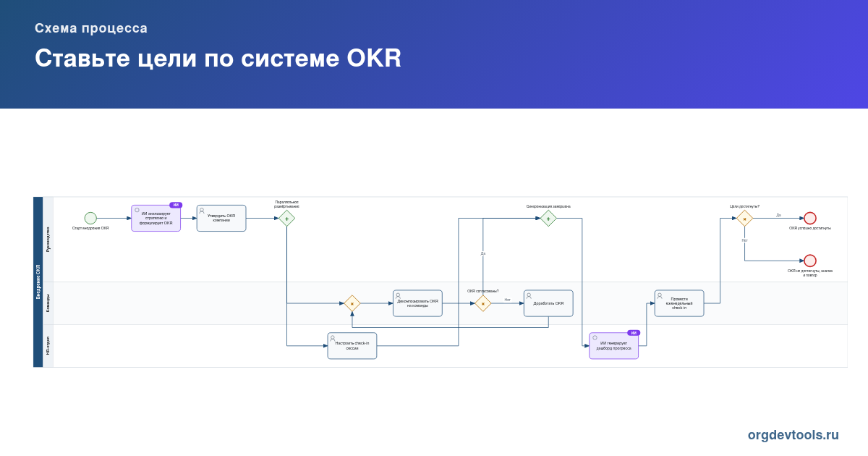The width and height of the screenshot is (868, 456).
Task: Click the 'HR-отдел' lane label
Action: [x=48, y=346]
